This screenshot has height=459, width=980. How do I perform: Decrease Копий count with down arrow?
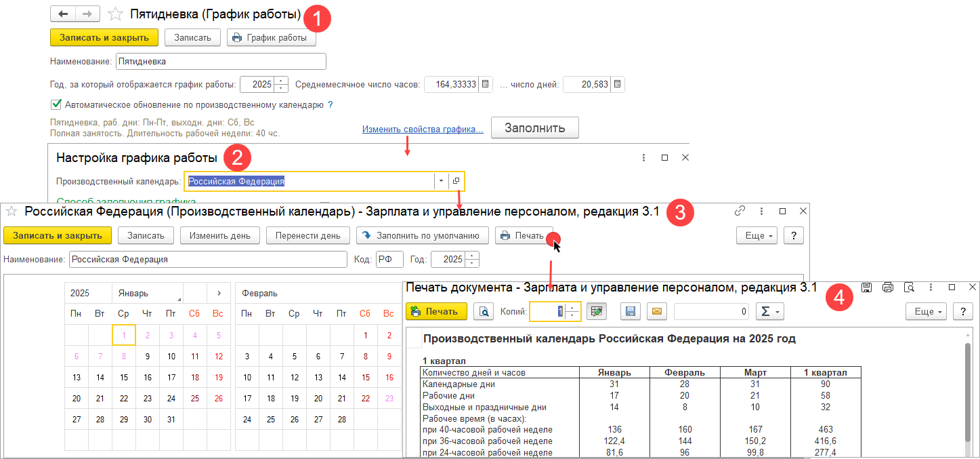pos(573,315)
